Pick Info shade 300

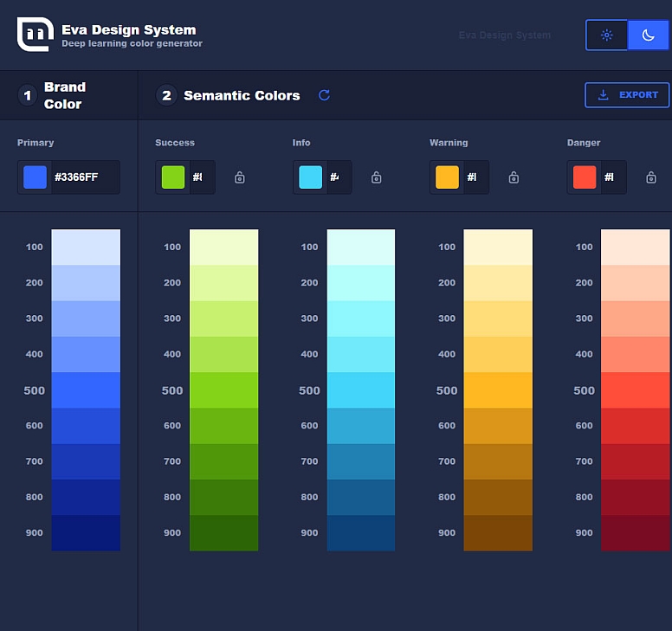pos(361,319)
